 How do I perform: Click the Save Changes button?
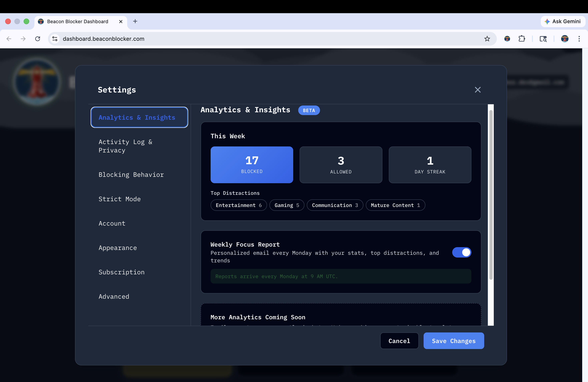pos(454,341)
